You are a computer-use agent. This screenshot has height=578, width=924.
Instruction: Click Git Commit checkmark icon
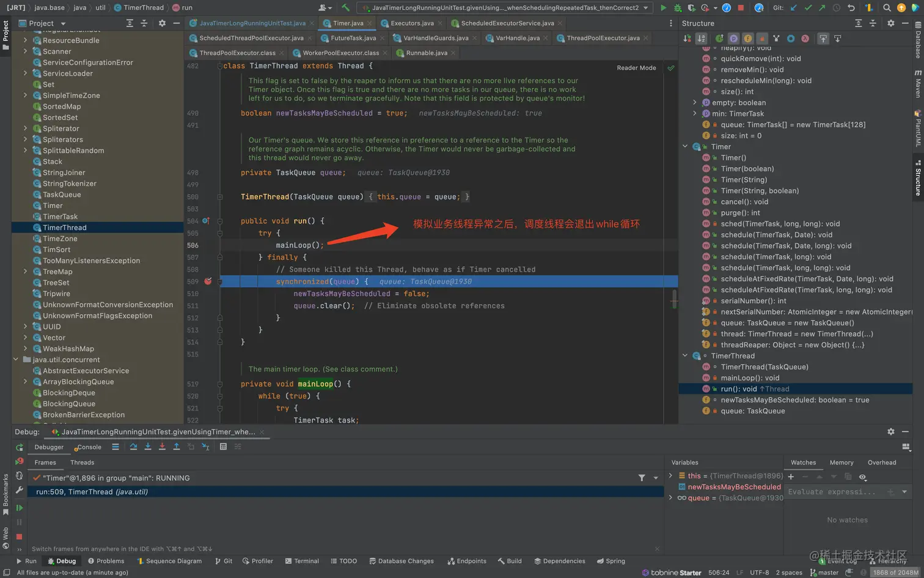pos(808,8)
